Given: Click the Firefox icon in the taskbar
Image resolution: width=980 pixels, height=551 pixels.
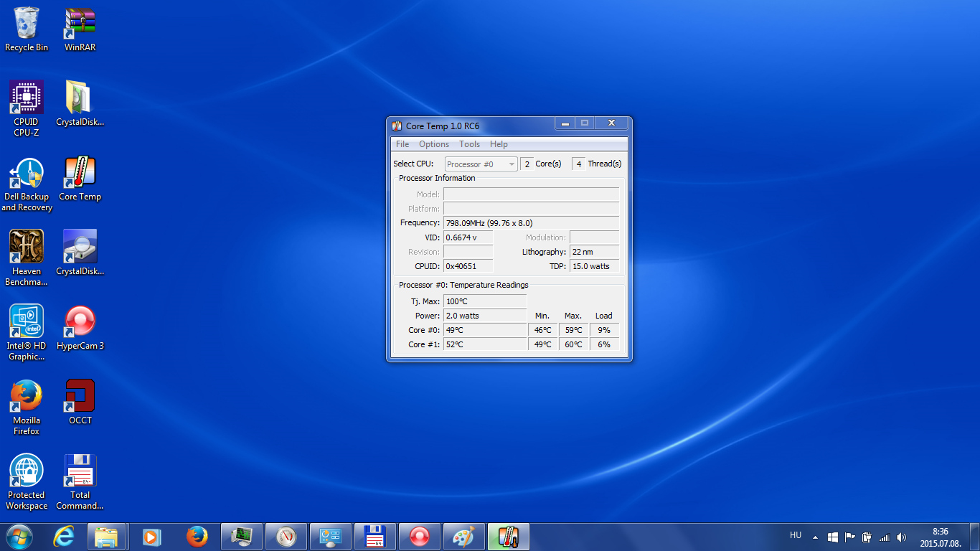Looking at the screenshot, I should [197, 537].
